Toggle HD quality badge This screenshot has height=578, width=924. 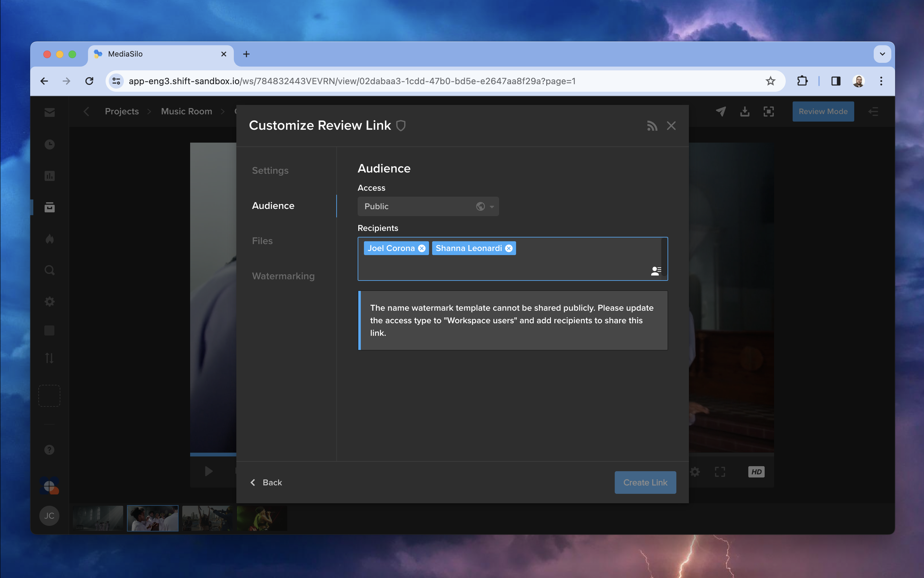[x=756, y=472]
